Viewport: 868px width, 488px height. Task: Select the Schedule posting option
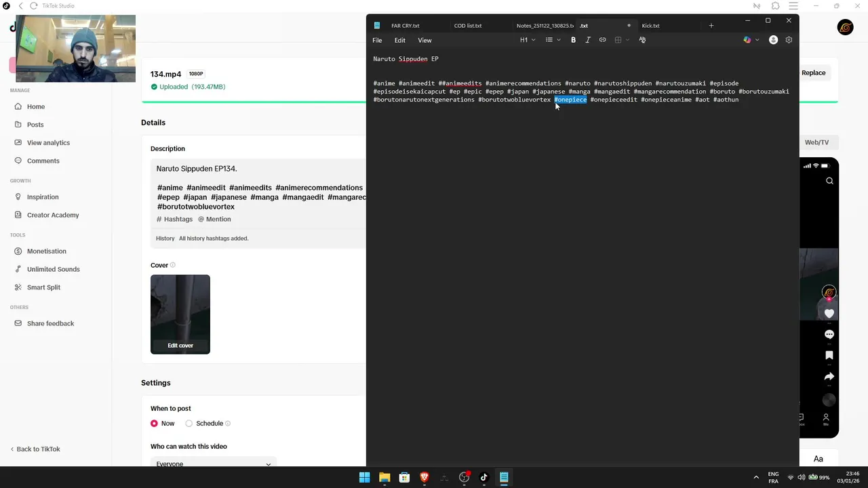point(189,424)
